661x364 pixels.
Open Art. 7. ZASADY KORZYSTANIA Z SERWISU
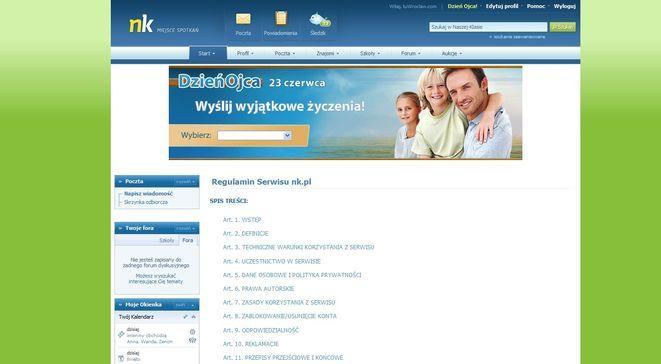point(279,302)
